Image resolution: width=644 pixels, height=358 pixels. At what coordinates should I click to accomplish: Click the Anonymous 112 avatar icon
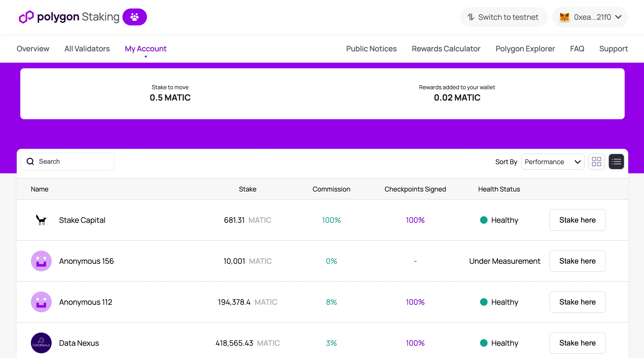pyautogui.click(x=41, y=302)
